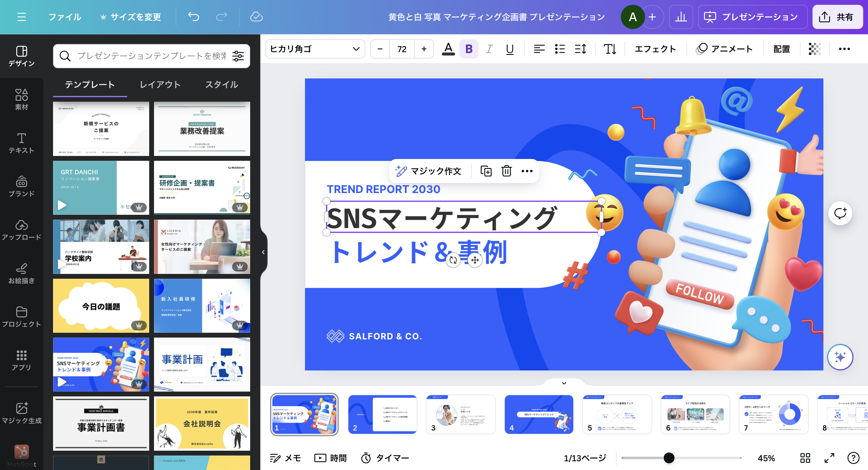Screen dimensions: 868x470
Task: Increase font size with plus button
Action: (x=424, y=49)
